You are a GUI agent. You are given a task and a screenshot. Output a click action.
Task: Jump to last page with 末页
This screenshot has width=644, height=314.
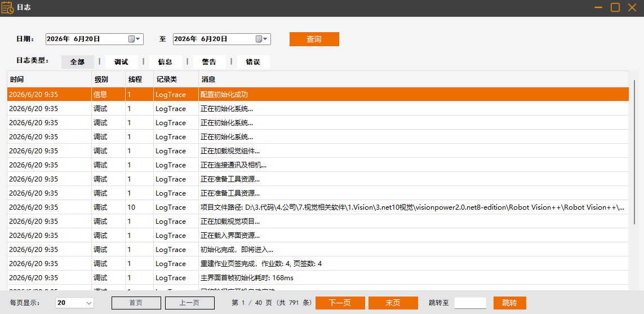(x=393, y=303)
